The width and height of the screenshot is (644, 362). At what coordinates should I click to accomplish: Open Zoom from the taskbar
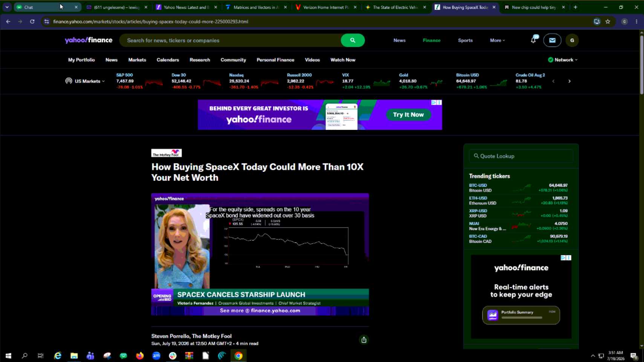[156, 356]
